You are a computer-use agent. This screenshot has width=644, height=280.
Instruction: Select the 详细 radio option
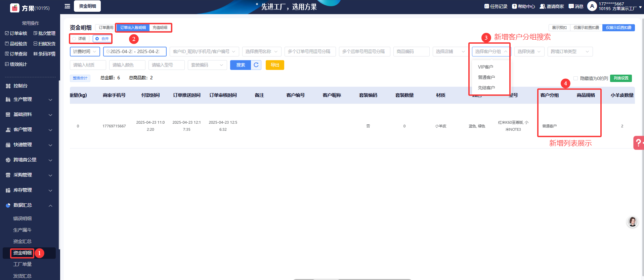click(x=74, y=39)
